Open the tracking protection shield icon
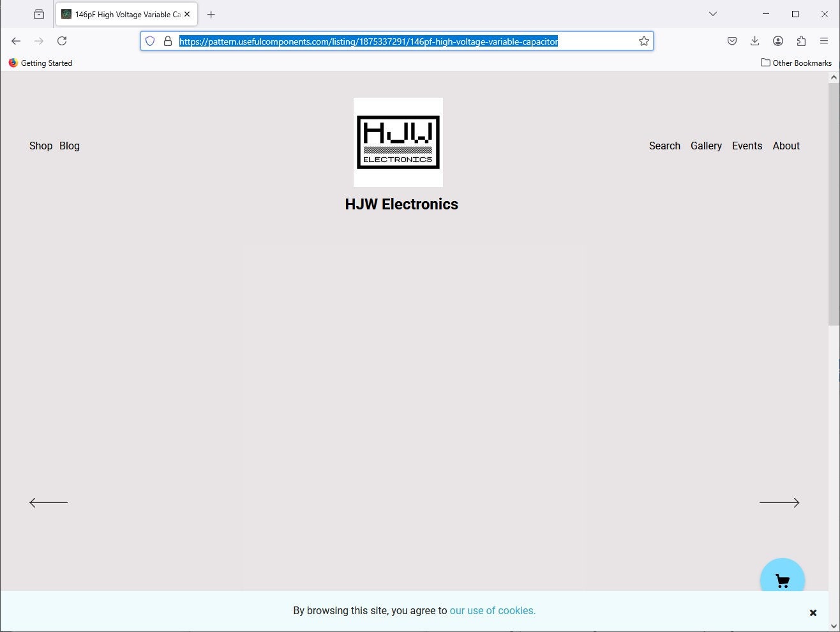The height and width of the screenshot is (632, 840). point(150,41)
